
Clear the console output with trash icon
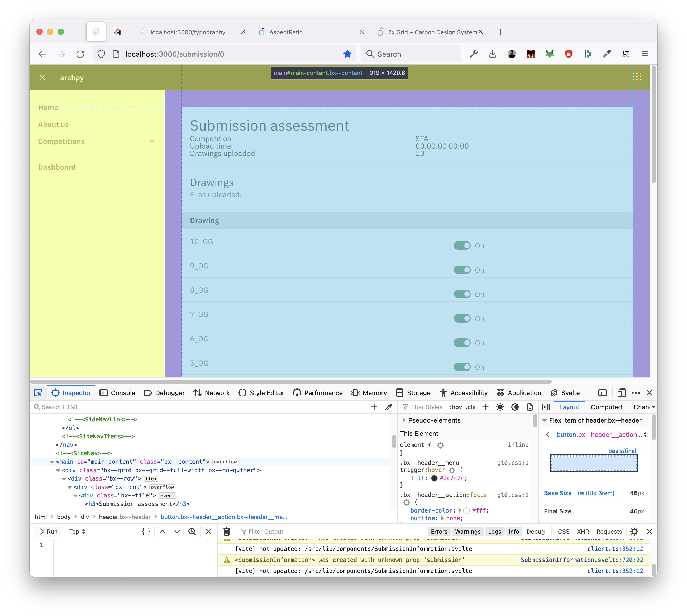point(226,531)
